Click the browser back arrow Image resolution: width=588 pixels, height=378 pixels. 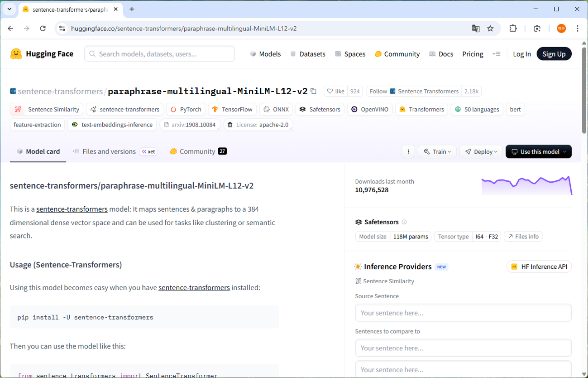click(10, 29)
